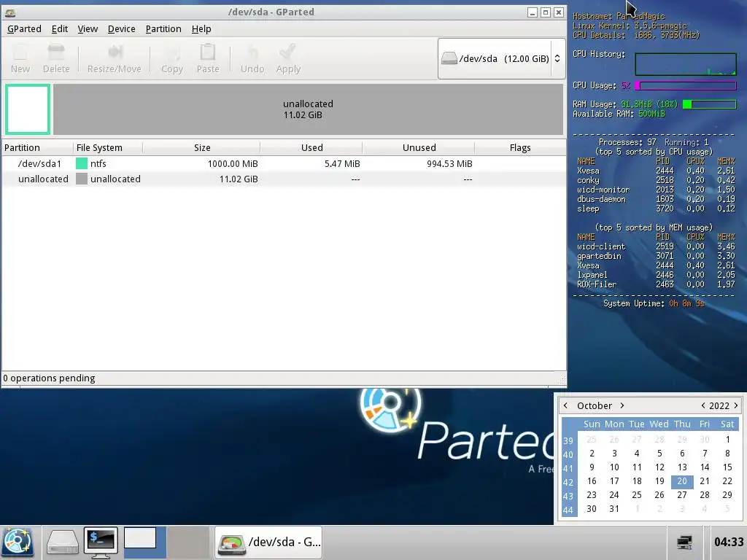Click the Copy partition toolbar icon
This screenshot has height=560, width=747.
(x=172, y=58)
